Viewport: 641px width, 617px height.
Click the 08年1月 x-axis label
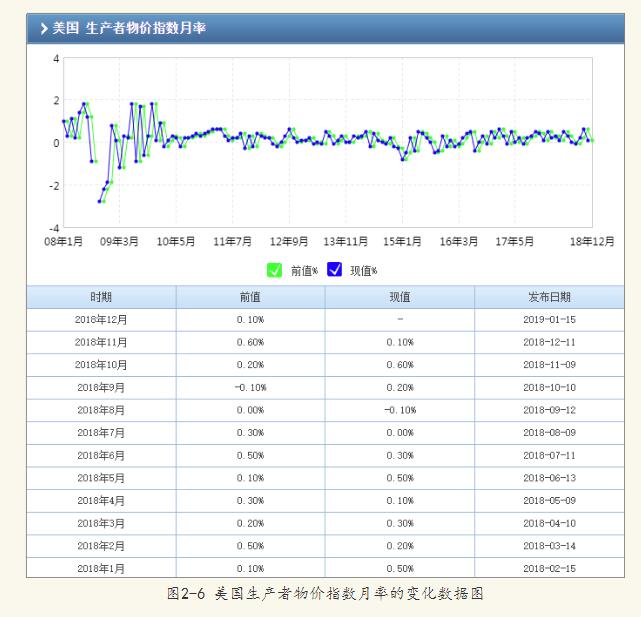tap(63, 241)
